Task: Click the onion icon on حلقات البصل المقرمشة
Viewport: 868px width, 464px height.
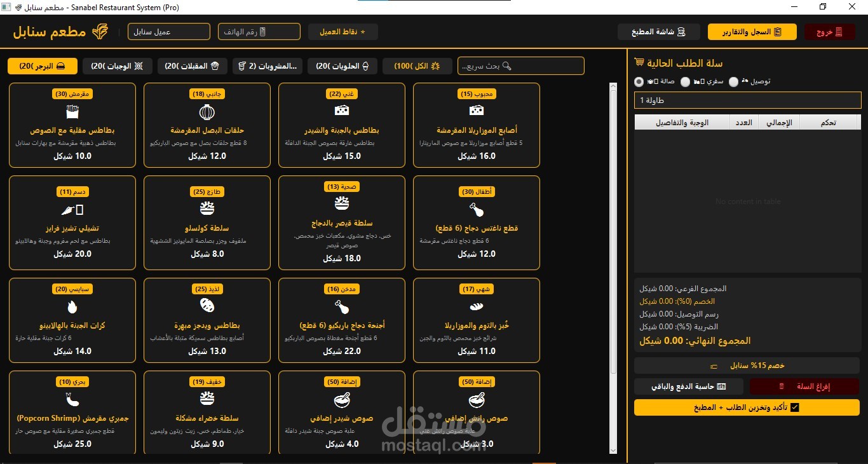Action: click(x=207, y=112)
